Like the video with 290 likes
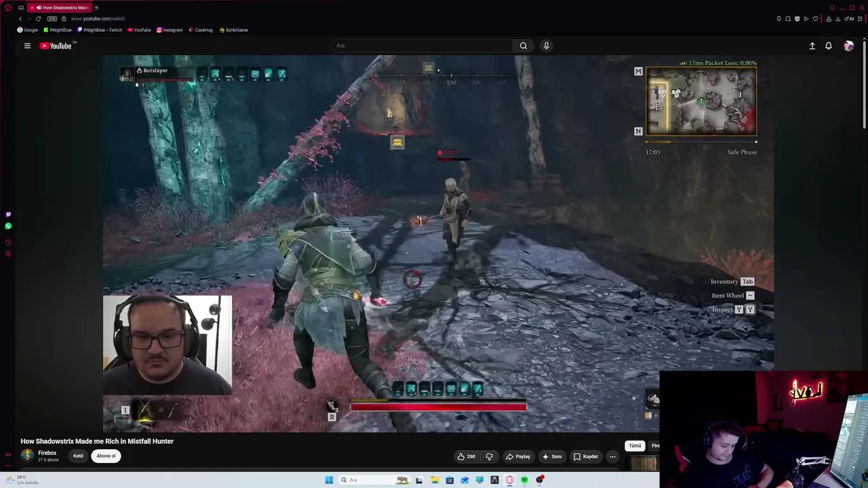 (466, 457)
